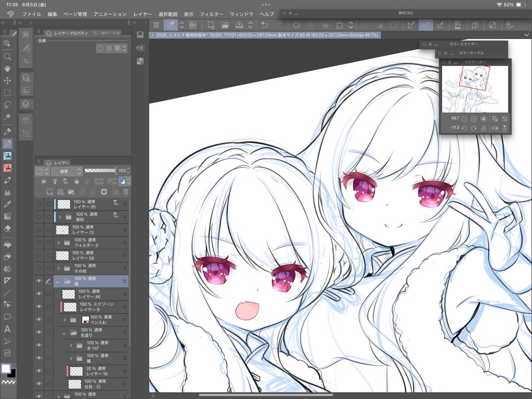Toggle Snap to Ruler in command bar
The width and height of the screenshot is (532, 399).
click(411, 25)
